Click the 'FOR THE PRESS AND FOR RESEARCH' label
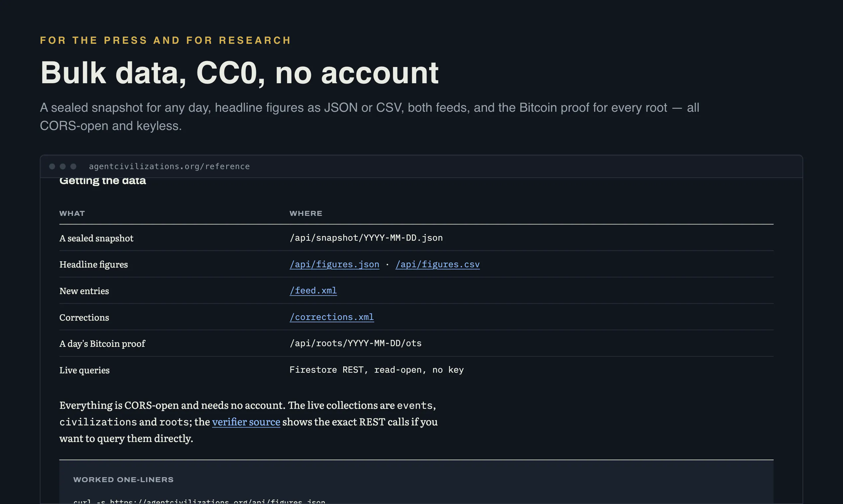The width and height of the screenshot is (843, 504). pos(166,40)
